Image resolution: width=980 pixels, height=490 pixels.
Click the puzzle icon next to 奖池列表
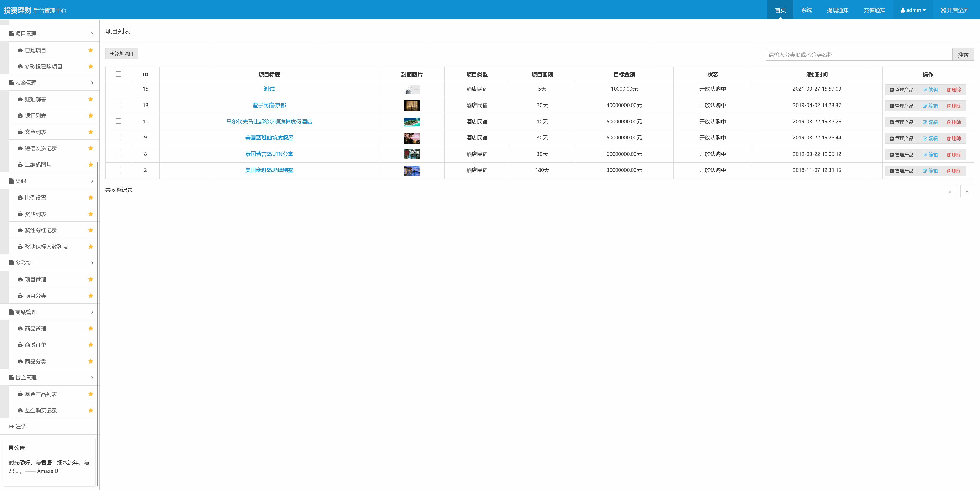click(20, 214)
